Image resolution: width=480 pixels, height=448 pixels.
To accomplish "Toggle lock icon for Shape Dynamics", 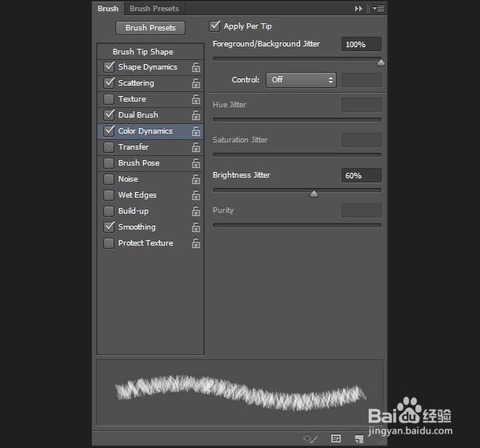I will click(x=196, y=67).
